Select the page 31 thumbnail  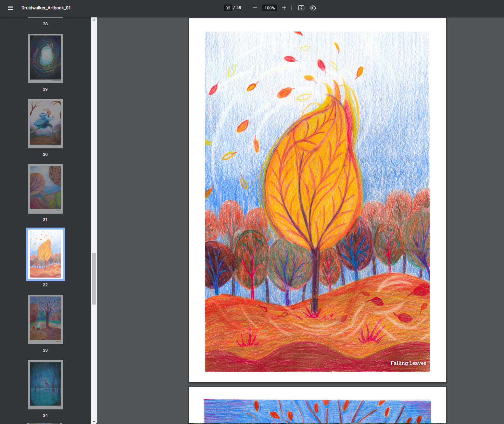[45, 189]
